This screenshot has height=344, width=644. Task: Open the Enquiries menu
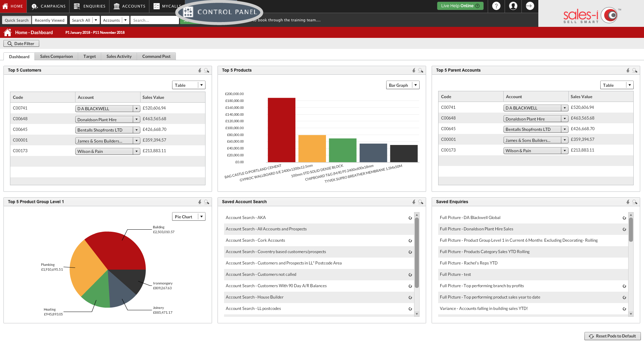click(x=89, y=6)
